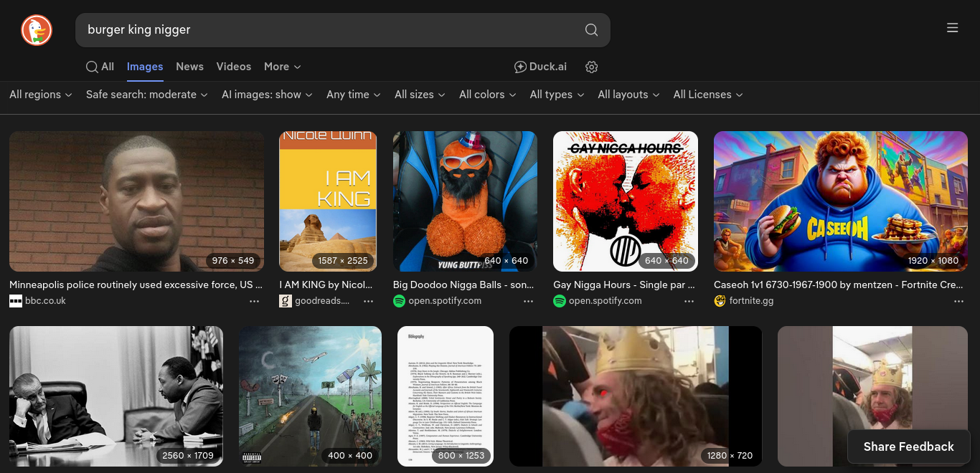The width and height of the screenshot is (980, 473).
Task: Open the DuckDuckGo home logo
Action: (37, 30)
